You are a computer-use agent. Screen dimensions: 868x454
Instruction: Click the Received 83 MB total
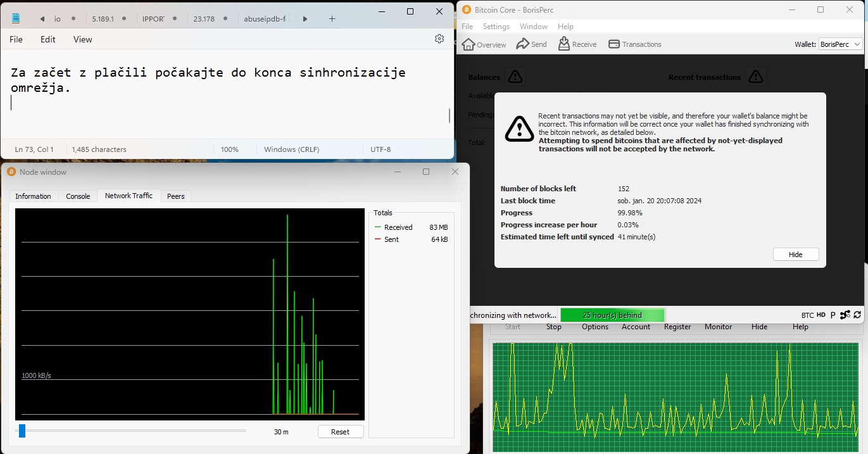pyautogui.click(x=411, y=227)
